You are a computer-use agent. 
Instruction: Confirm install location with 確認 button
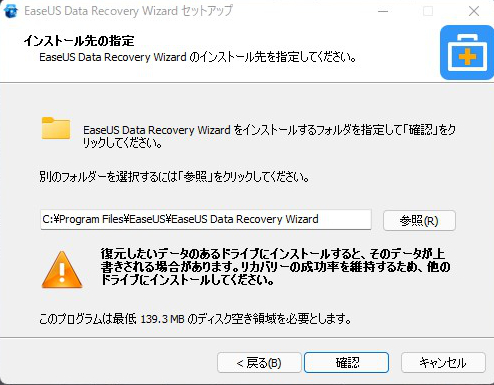pyautogui.click(x=347, y=363)
